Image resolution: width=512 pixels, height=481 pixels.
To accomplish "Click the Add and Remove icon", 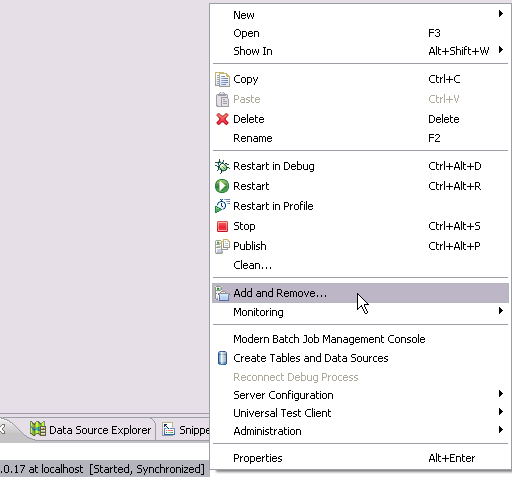I will coord(222,293).
